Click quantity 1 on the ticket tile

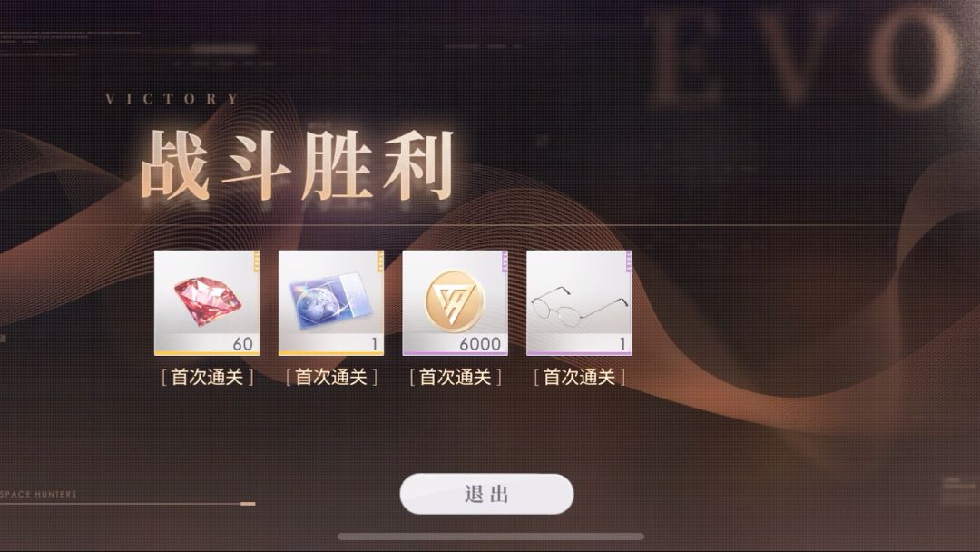[x=375, y=344]
